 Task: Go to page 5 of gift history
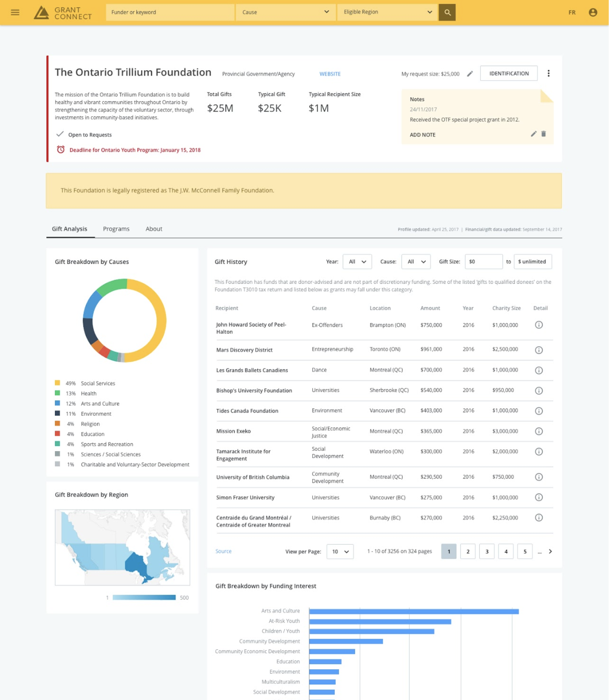[x=525, y=552]
